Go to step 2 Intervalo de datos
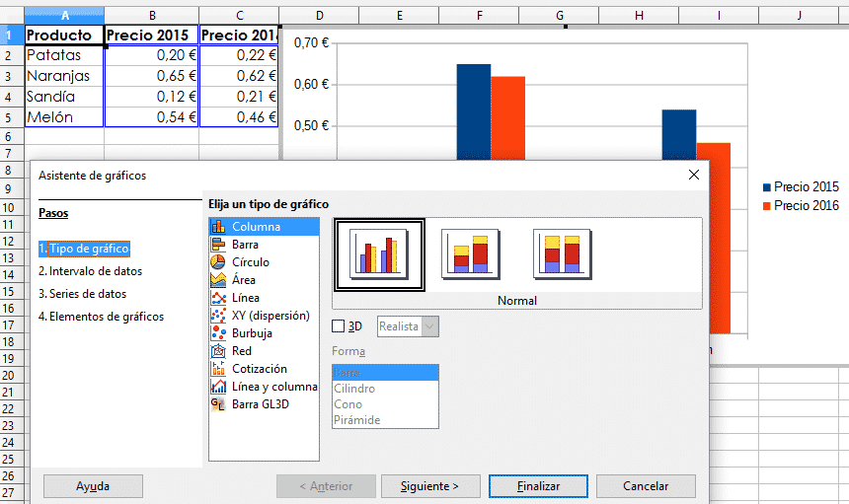 click(x=91, y=271)
